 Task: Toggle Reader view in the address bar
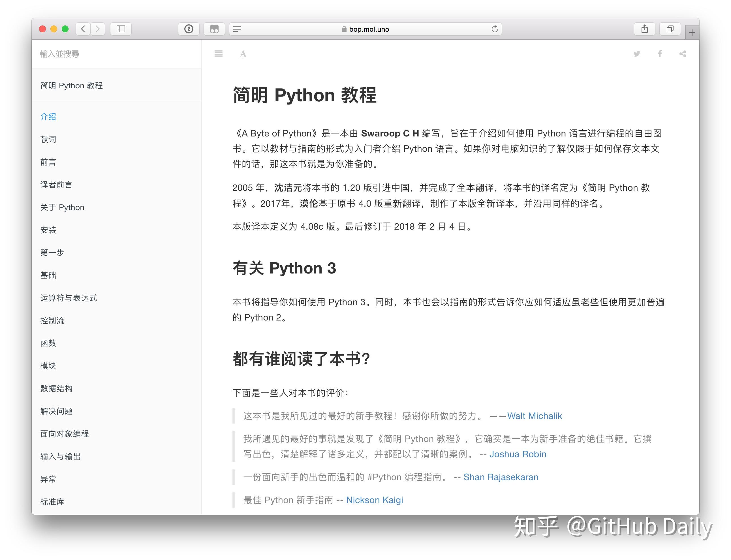[237, 29]
